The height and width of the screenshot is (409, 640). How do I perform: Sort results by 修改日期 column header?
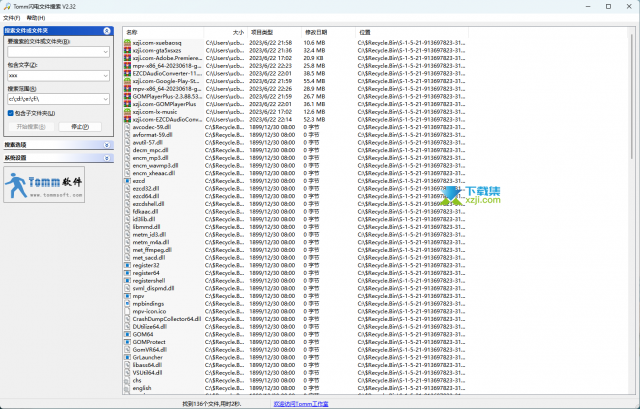[329, 32]
